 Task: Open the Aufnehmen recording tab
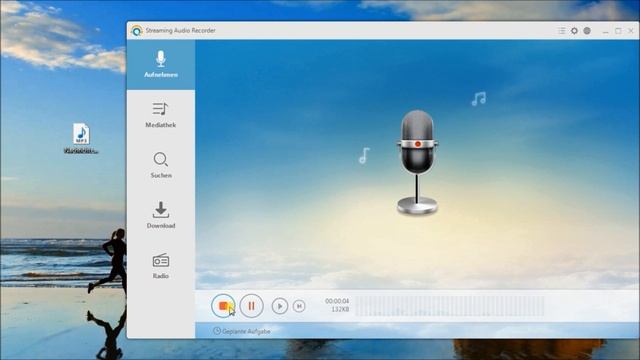pos(161,64)
